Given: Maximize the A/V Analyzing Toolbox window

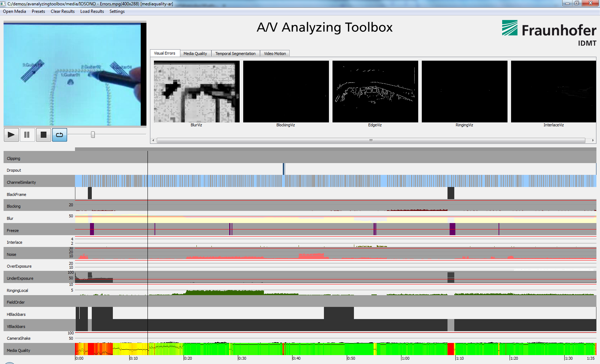Looking at the screenshot, I should pyautogui.click(x=577, y=3).
